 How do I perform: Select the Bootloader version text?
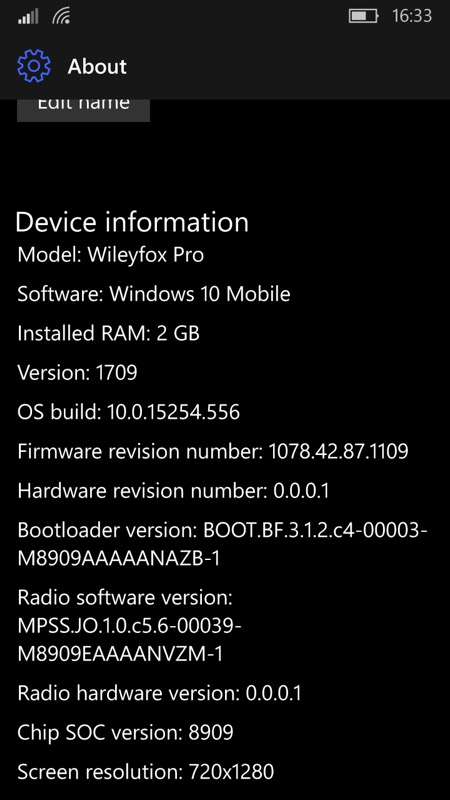(x=222, y=544)
